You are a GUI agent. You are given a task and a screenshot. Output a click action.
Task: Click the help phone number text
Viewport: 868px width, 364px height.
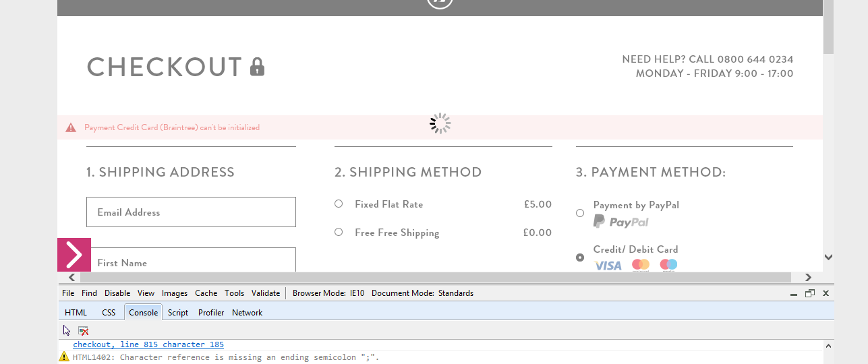tap(707, 59)
